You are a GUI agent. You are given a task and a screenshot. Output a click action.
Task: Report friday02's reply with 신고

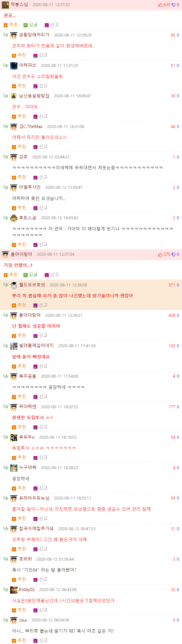[x=40, y=610]
